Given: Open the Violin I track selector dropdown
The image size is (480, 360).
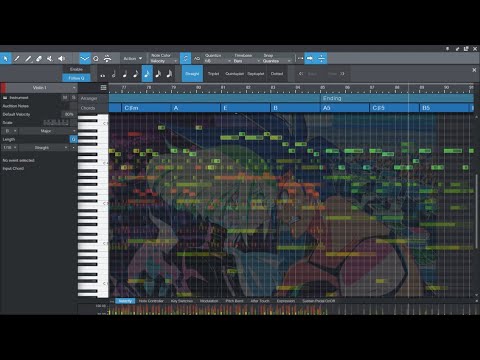Looking at the screenshot, I should (x=42, y=88).
